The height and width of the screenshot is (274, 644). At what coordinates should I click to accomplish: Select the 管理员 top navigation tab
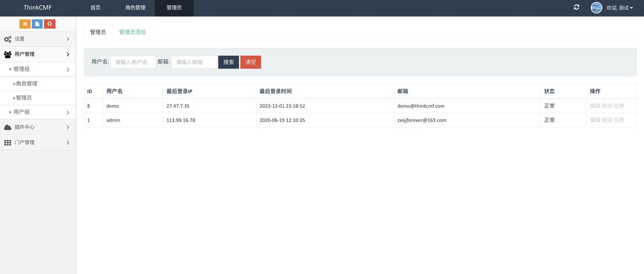(x=174, y=8)
